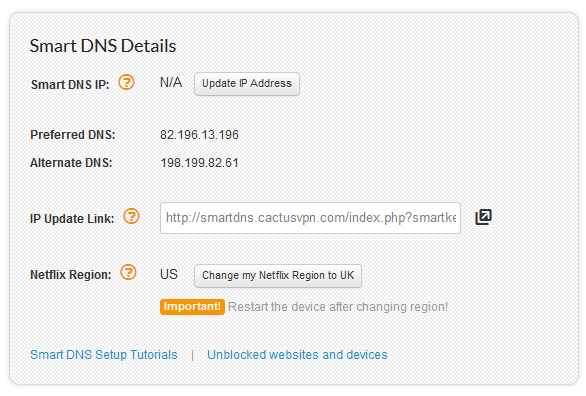Click the copy icon beside the IP update link field
This screenshot has height=396, width=586.
[483, 217]
